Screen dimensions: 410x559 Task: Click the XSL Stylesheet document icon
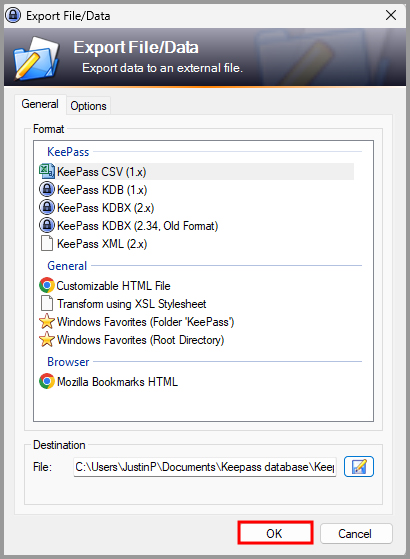(46, 303)
